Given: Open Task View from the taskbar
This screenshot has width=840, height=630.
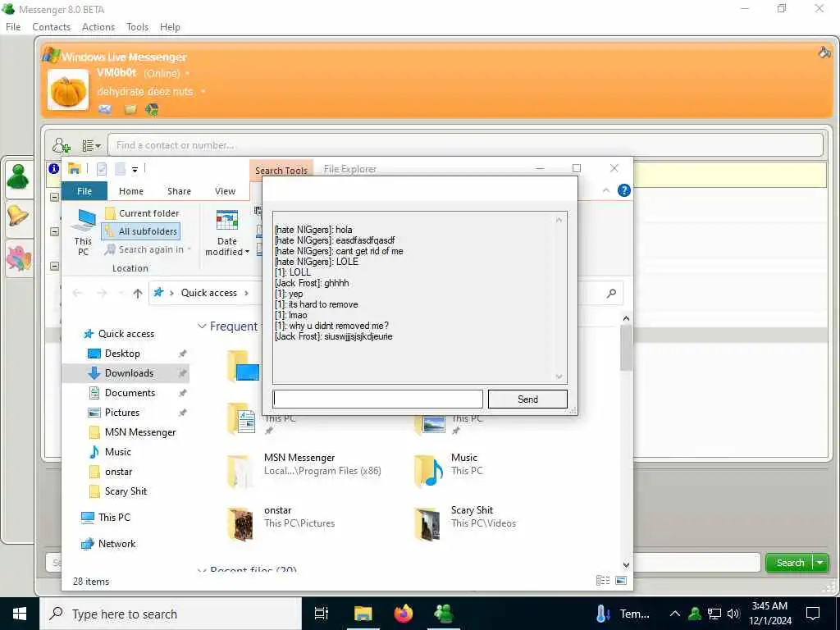Looking at the screenshot, I should [x=322, y=614].
